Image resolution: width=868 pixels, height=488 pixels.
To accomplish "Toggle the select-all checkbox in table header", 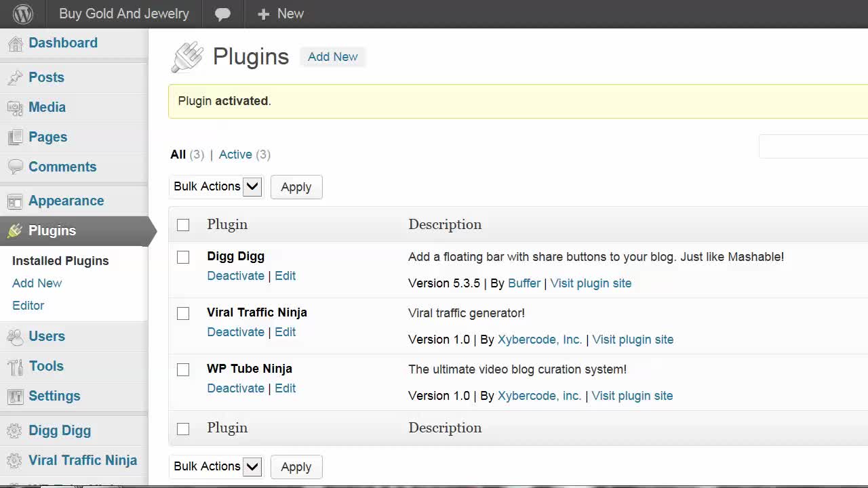I will [x=183, y=225].
